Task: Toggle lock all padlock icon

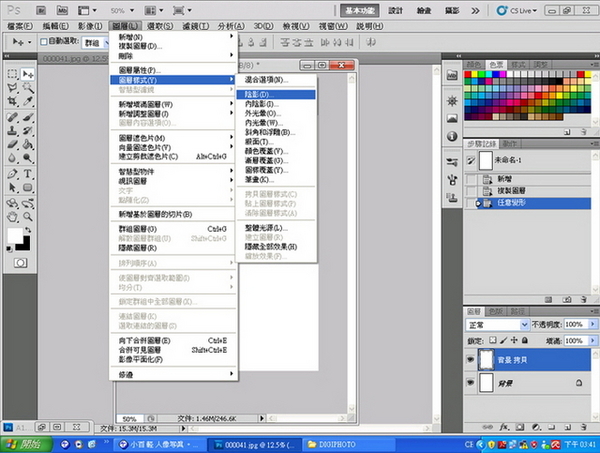Action: point(525,340)
